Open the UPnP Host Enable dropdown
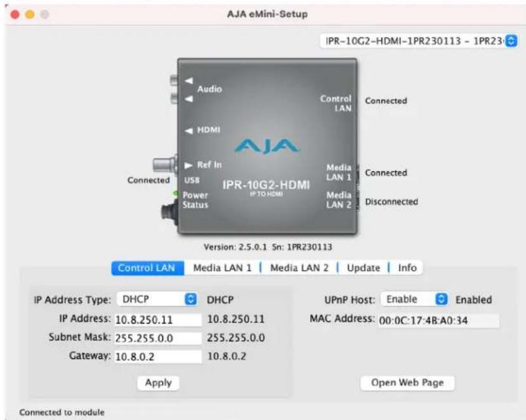Viewport: 526px width, 420px height. 414,299
